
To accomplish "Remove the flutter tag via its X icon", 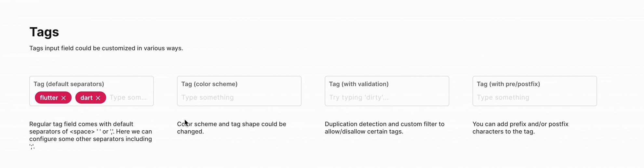I will point(64,98).
